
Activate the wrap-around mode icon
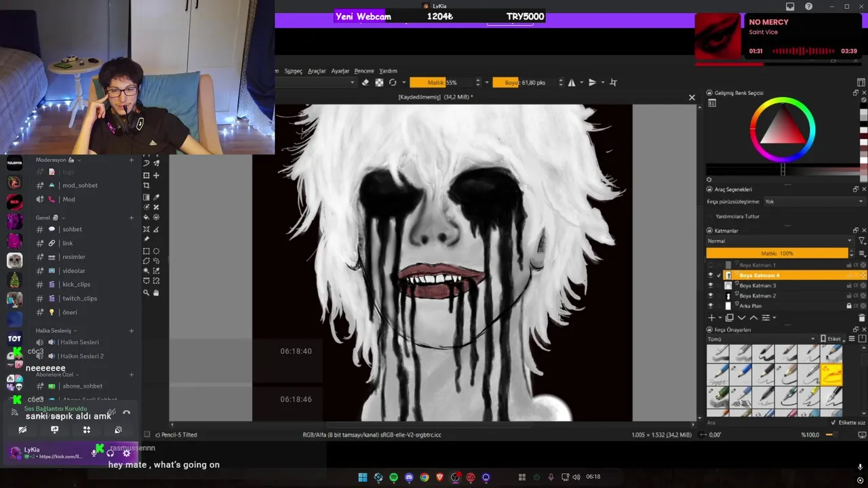[613, 83]
